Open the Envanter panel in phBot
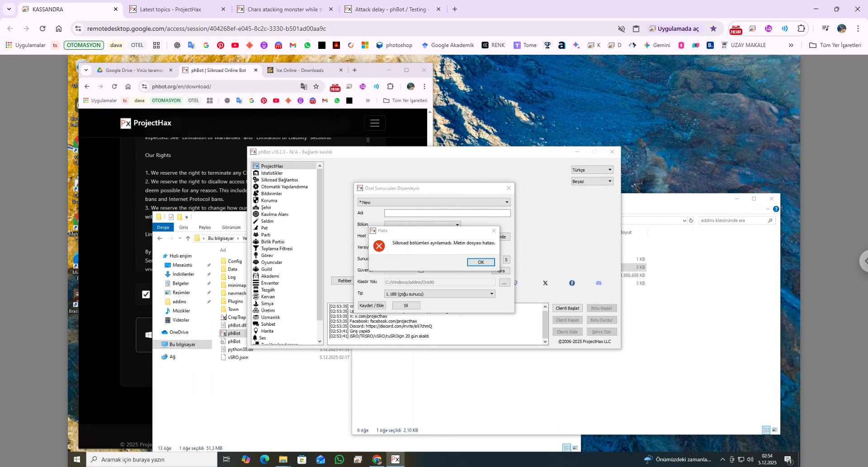The height and width of the screenshot is (467, 868). 269,283
